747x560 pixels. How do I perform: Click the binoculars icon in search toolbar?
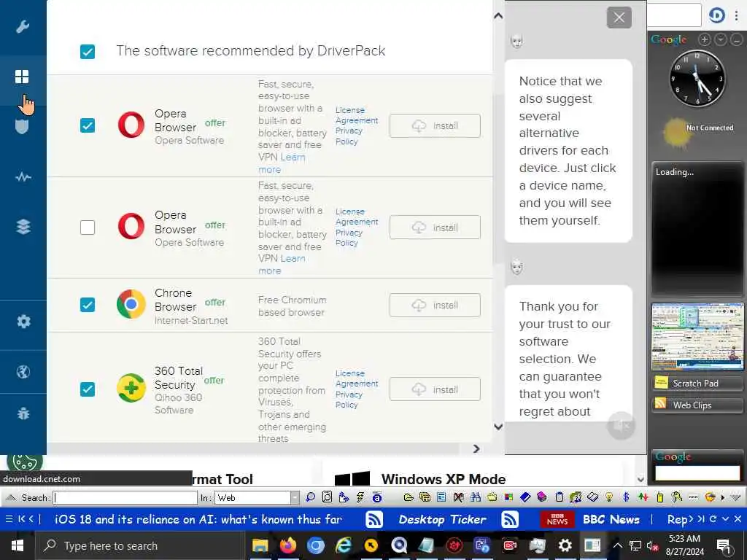pos(476,497)
